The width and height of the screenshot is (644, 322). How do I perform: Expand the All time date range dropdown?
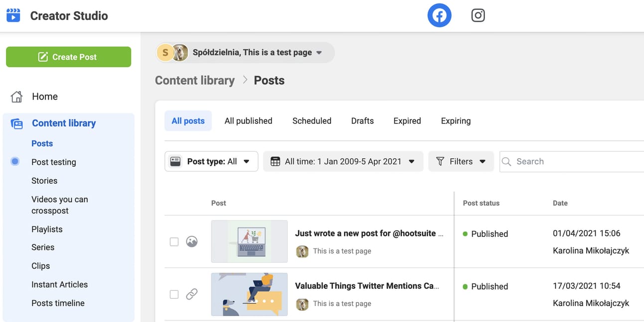[x=343, y=161]
